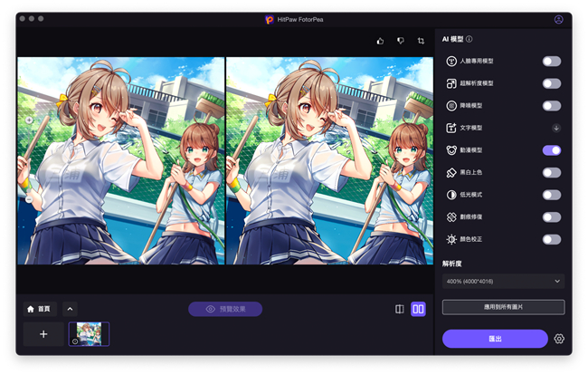Click the 降噪模型 denoise icon
The width and height of the screenshot is (588, 375).
pyautogui.click(x=451, y=105)
